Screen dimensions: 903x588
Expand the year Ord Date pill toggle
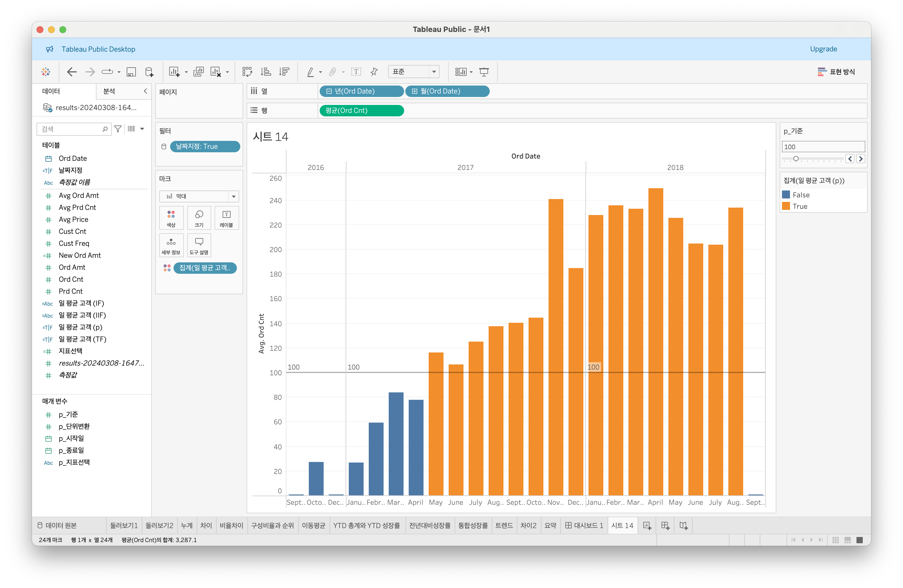329,91
